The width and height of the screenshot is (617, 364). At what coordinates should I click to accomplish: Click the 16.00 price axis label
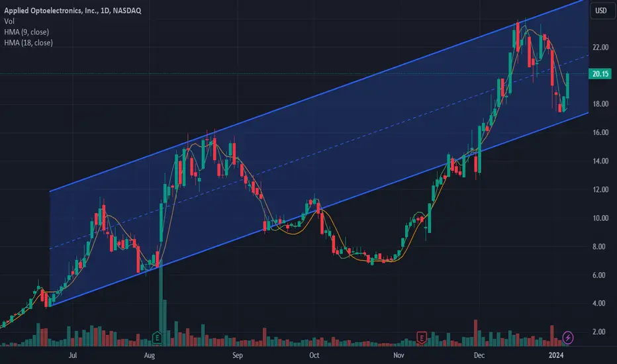pyautogui.click(x=600, y=132)
